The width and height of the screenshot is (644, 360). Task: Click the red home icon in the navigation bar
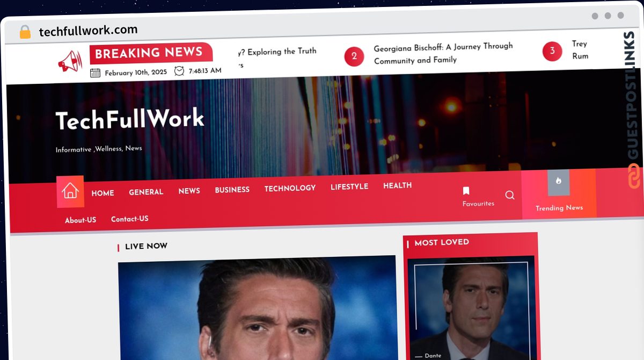click(70, 191)
